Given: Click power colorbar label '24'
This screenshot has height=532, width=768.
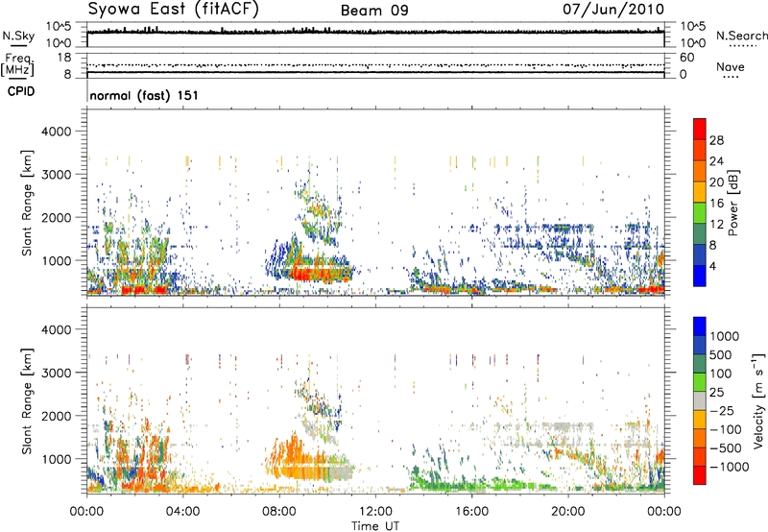Looking at the screenshot, I should click(716, 161).
